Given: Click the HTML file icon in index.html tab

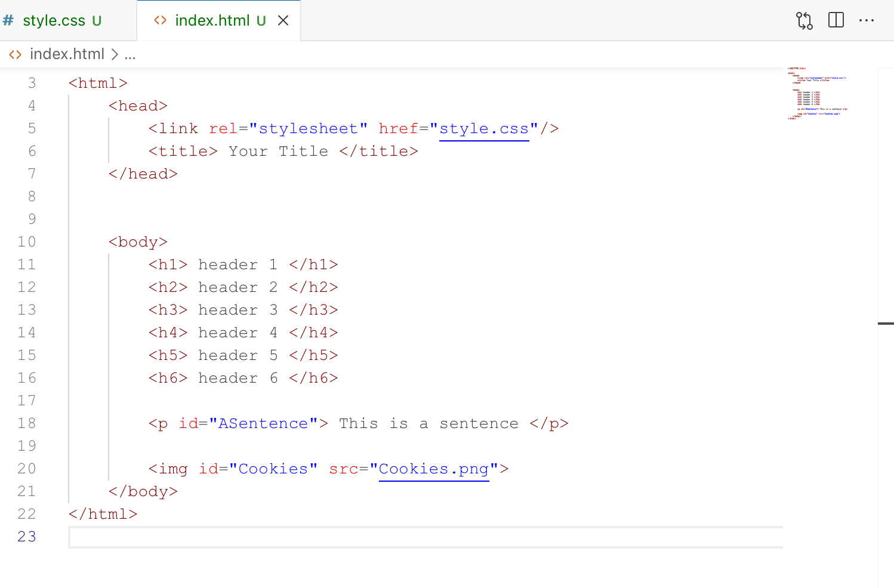Looking at the screenshot, I should [160, 20].
